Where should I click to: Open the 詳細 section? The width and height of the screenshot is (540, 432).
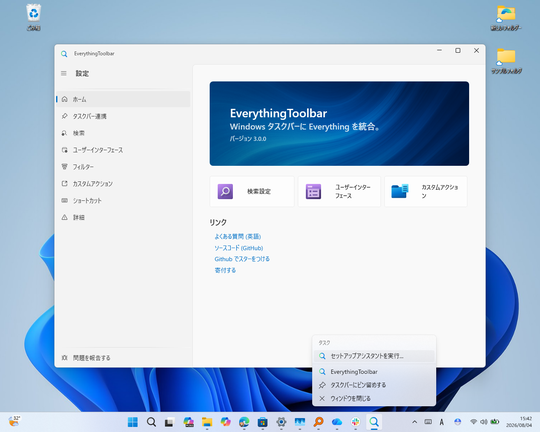[x=123, y=217]
